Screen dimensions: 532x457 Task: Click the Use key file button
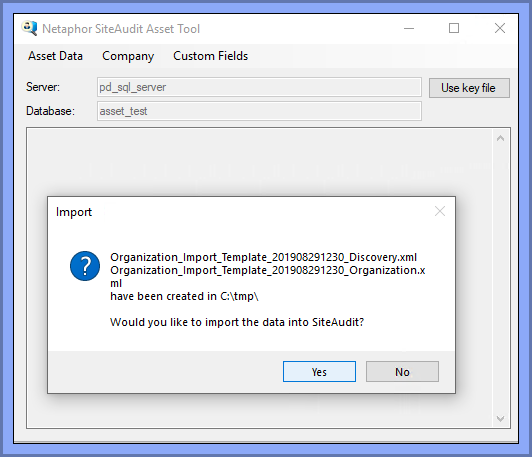click(x=469, y=88)
